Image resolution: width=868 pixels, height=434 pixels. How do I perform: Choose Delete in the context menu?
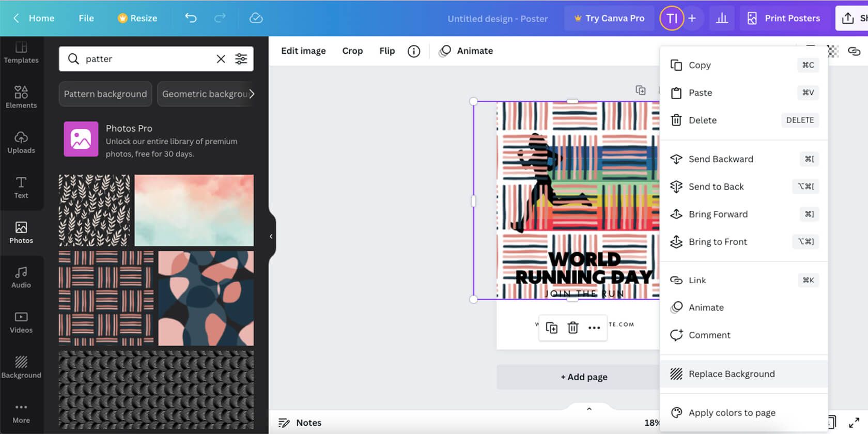744,120
